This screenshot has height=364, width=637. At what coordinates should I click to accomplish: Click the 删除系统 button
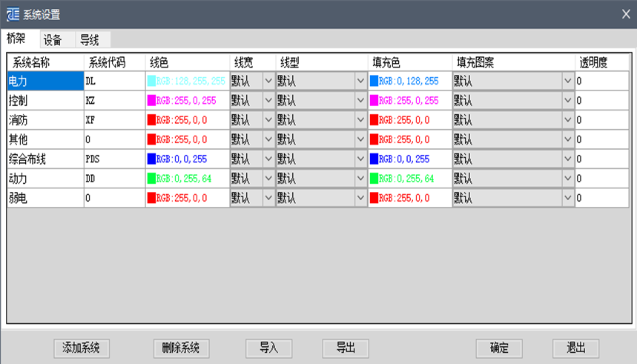point(181,348)
